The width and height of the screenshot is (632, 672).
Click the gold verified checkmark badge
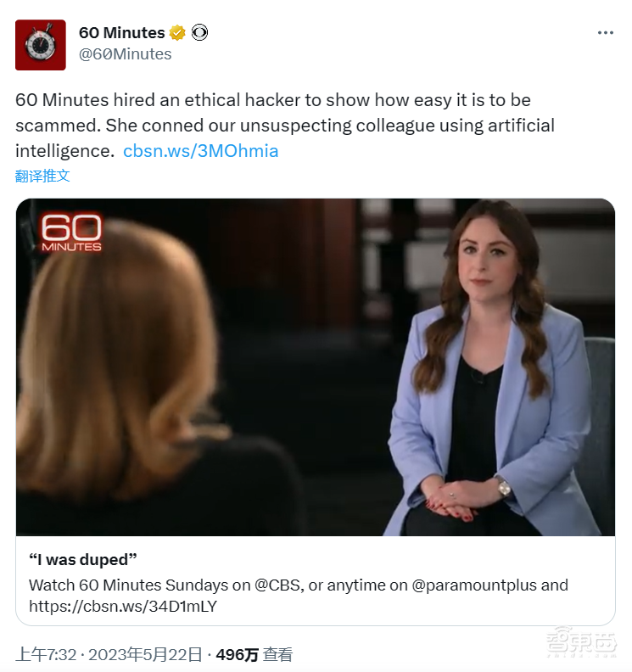point(177,32)
